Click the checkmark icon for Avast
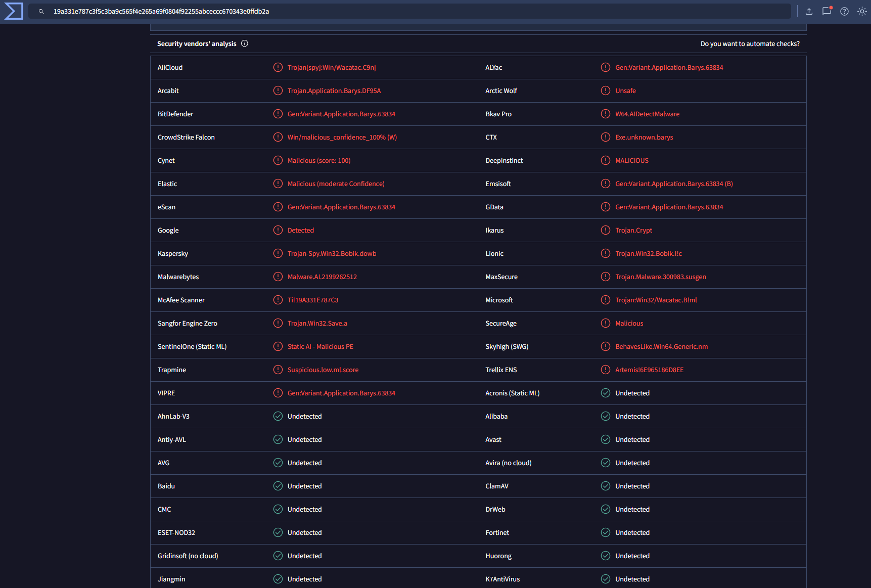 click(x=606, y=439)
